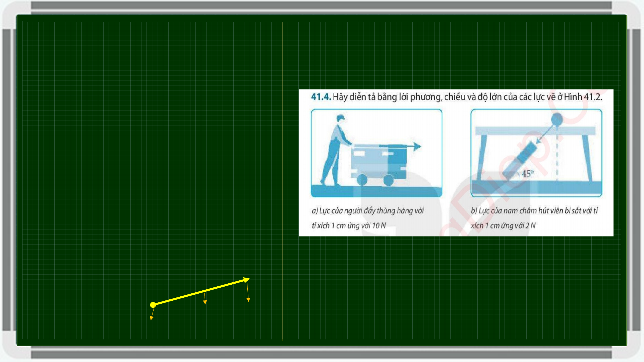Viewport: 644px width, 362px height.
Task: Click the small orange arrow beneath the yellow dot
Action: [x=153, y=314]
